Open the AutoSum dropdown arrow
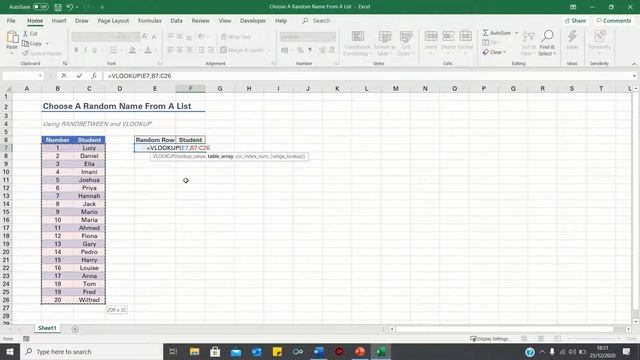Viewport: 640px width, 360px height. [516, 33]
